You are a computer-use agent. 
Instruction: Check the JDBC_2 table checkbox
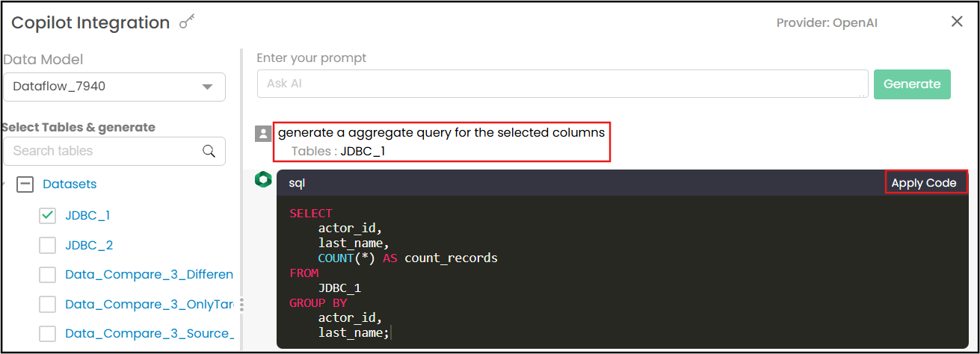click(x=48, y=245)
